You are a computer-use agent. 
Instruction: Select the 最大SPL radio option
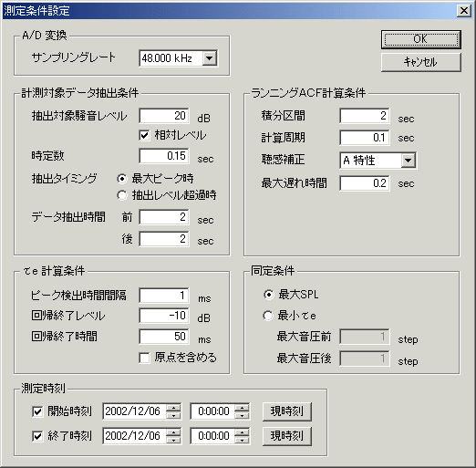click(x=268, y=295)
